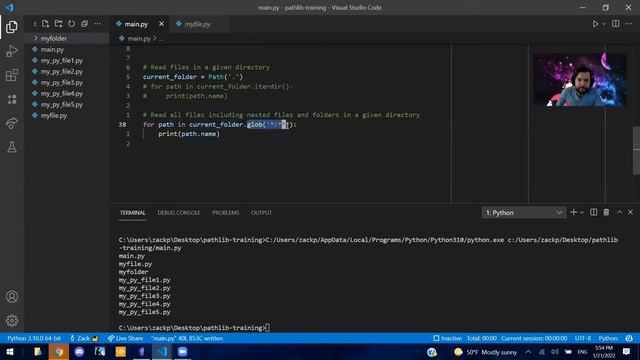Open the explorer More Actions menu
This screenshot has height=360, width=640.
point(98,24)
